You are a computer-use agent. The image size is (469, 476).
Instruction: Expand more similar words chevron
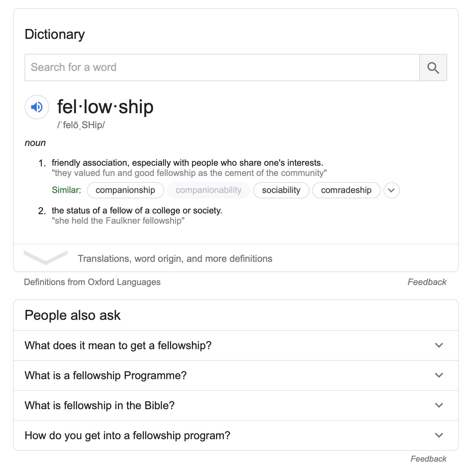click(391, 190)
